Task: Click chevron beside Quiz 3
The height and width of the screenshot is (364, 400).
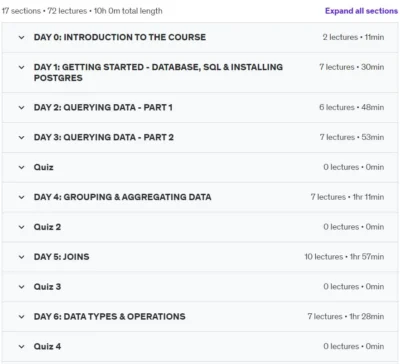Action: point(21,287)
